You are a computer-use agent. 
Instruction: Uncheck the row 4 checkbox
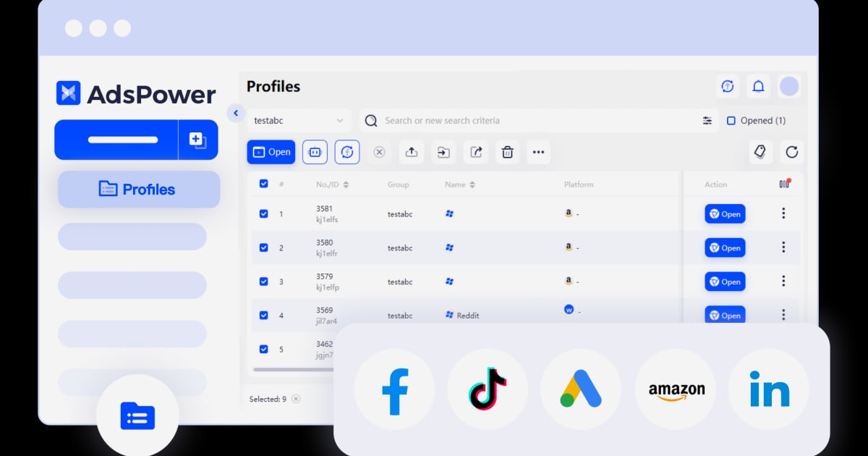(263, 315)
